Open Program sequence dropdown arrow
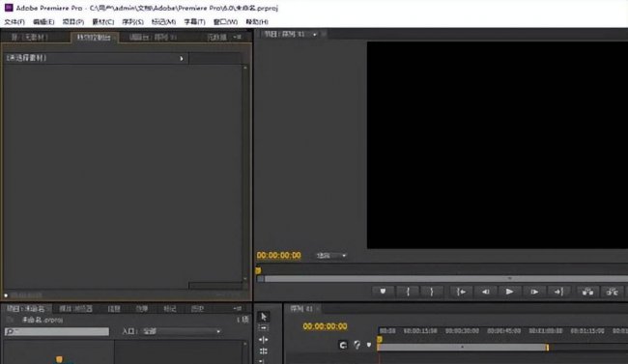The image size is (628, 364). (x=314, y=35)
